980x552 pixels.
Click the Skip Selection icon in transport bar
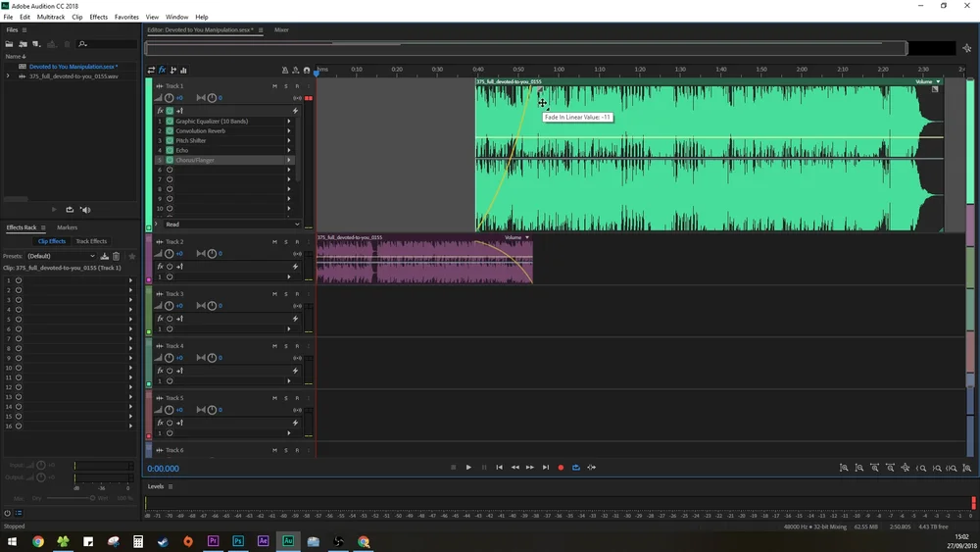coord(591,467)
